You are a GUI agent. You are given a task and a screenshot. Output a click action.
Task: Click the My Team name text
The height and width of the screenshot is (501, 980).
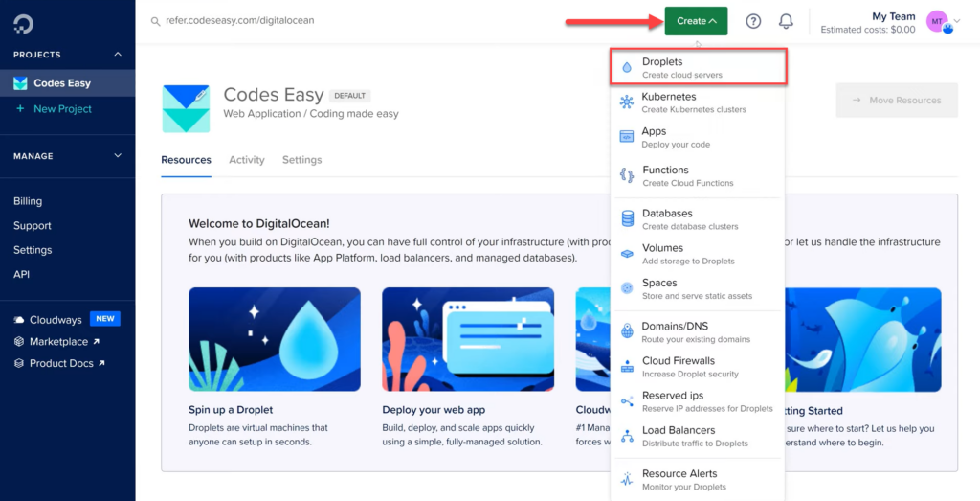[894, 16]
